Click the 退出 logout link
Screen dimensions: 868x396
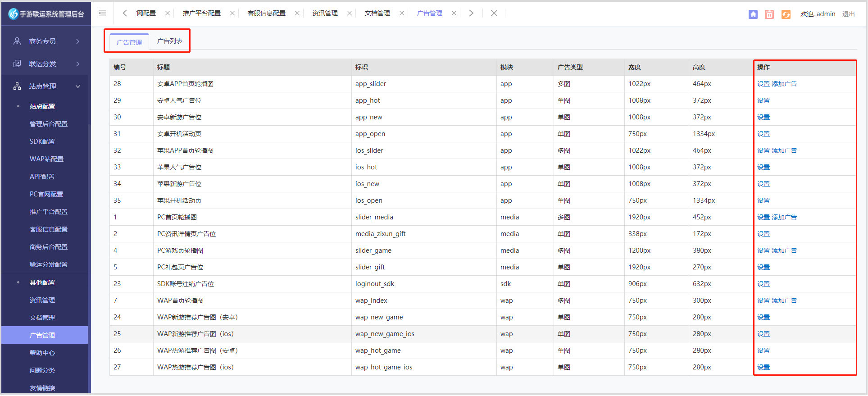point(849,14)
